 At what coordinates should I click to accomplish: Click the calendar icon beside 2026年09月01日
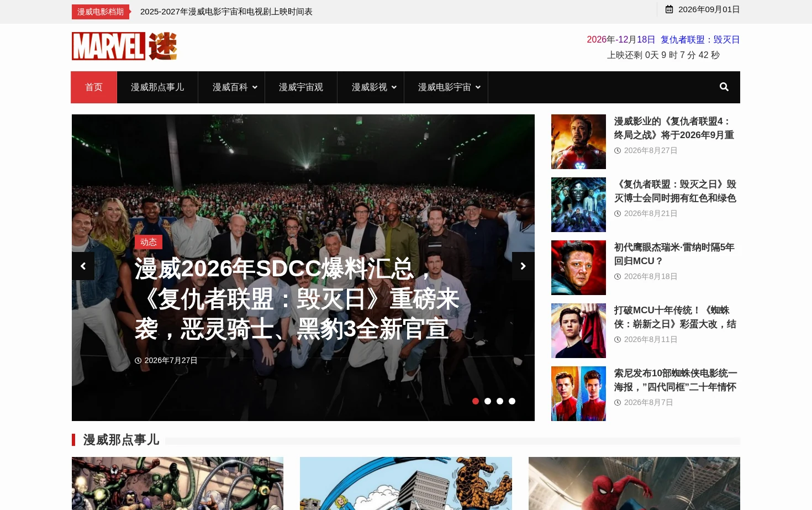click(x=669, y=9)
